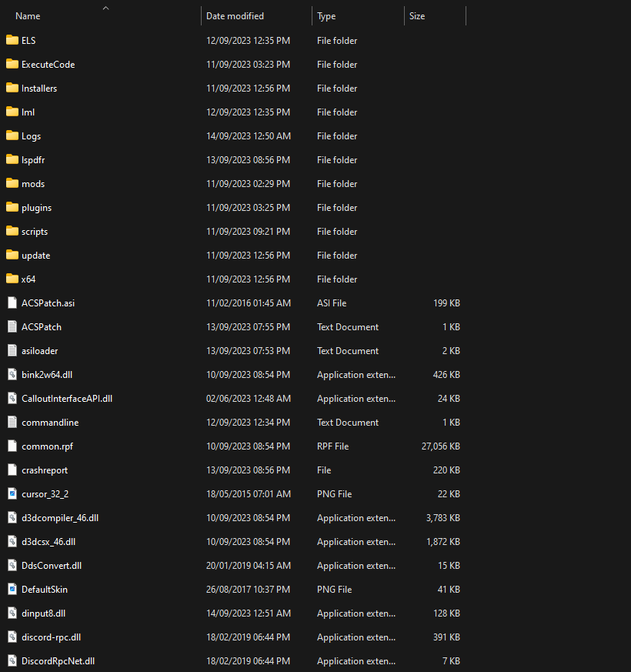Click the Logs folder icon
The image size is (631, 672).
coord(12,135)
